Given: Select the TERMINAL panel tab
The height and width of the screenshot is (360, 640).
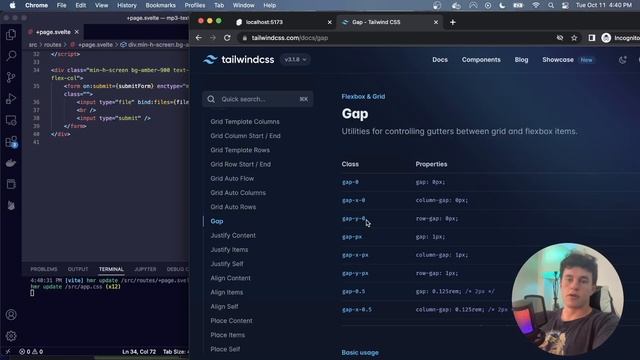Looking at the screenshot, I should [x=111, y=269].
